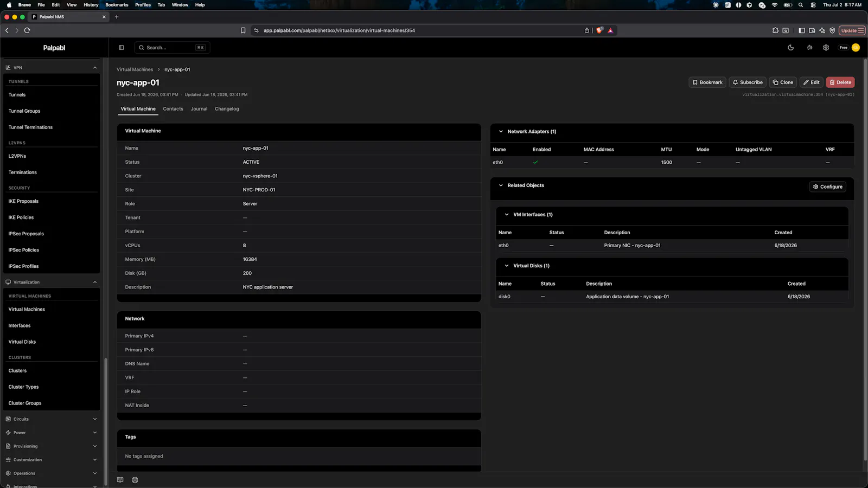
Task: Configure related objects
Action: point(828,187)
